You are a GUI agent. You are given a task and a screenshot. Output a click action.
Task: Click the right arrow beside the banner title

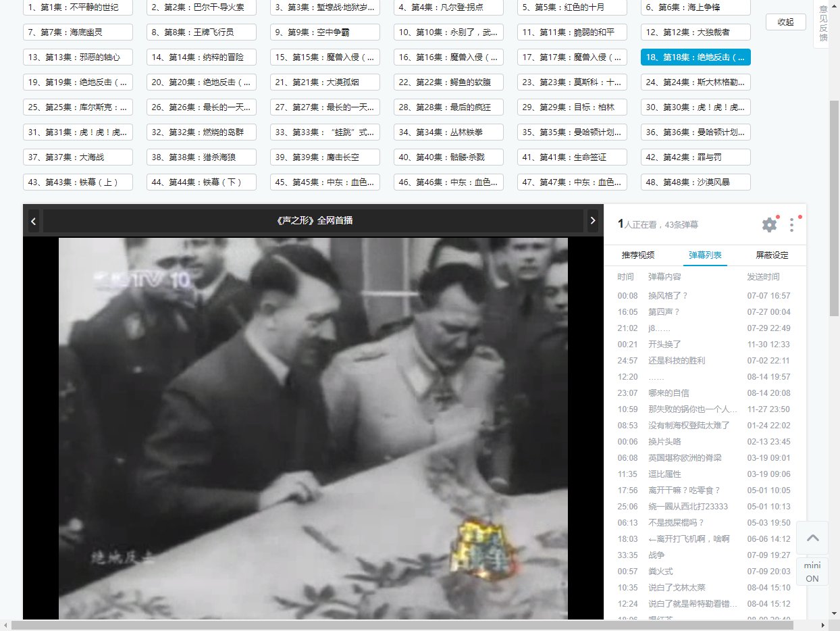593,221
